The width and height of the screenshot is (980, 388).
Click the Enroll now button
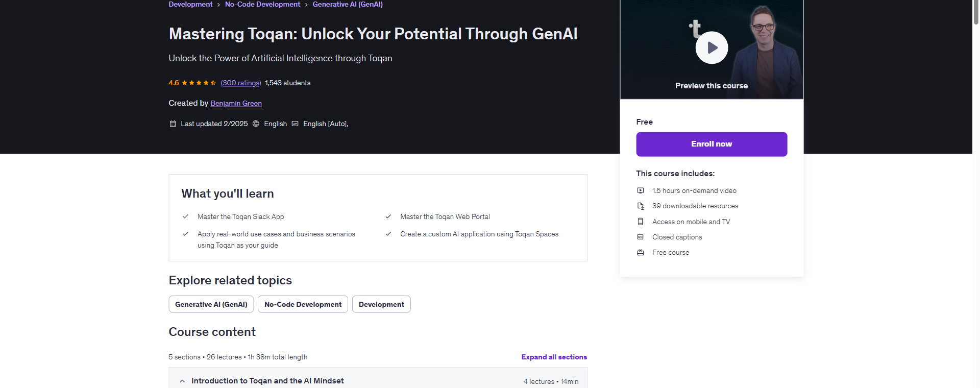coord(712,144)
